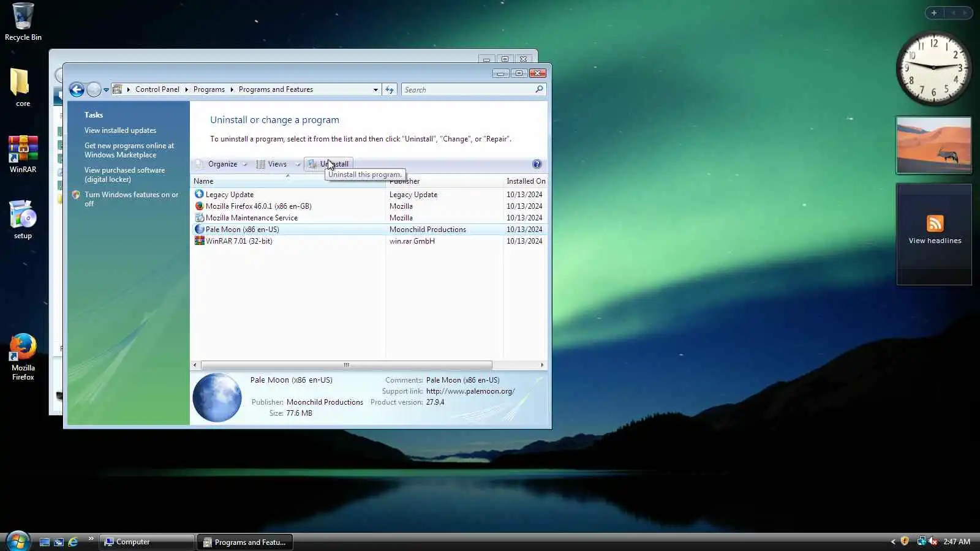The height and width of the screenshot is (551, 980).
Task: Click the Uninstall toolbar button
Action: [x=328, y=164]
